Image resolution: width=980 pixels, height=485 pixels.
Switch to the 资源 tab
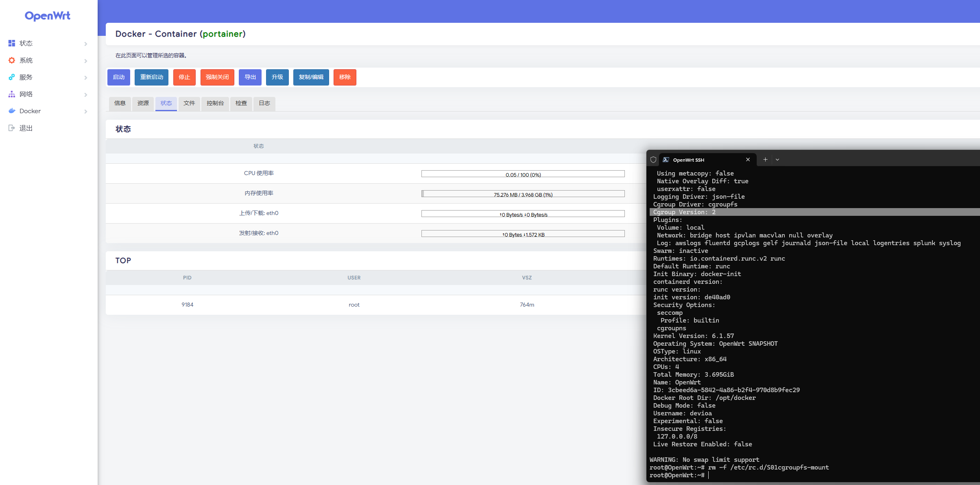pos(143,103)
